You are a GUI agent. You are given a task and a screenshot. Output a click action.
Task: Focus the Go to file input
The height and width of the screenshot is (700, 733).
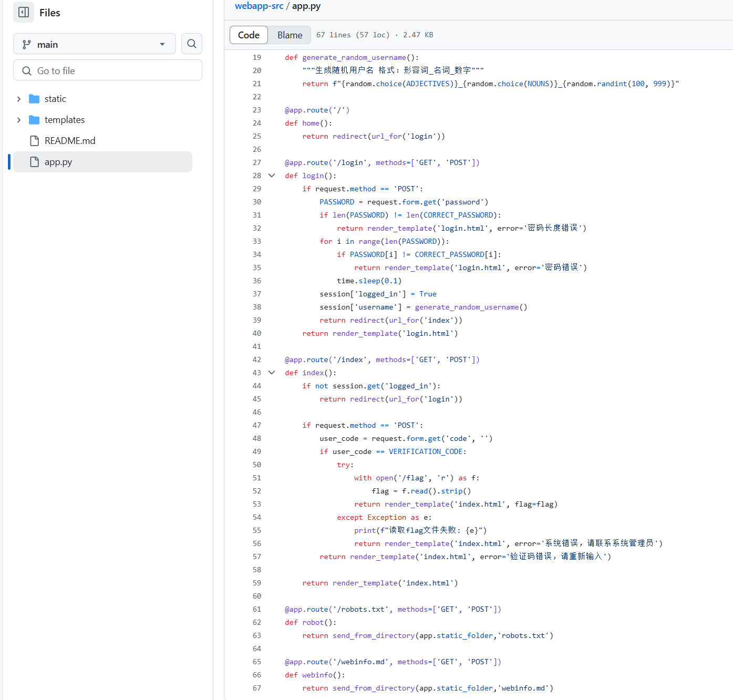pos(108,70)
